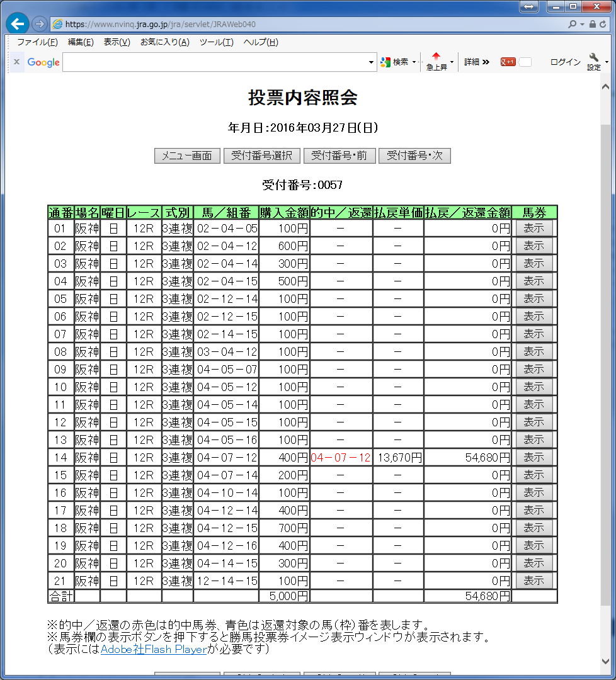Click 表示 button for row 07

click(x=534, y=334)
